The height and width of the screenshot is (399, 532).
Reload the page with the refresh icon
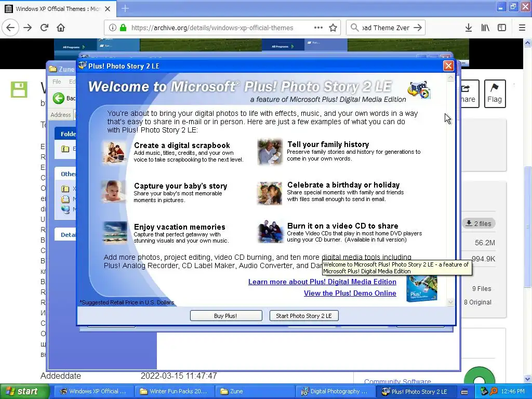45,28
